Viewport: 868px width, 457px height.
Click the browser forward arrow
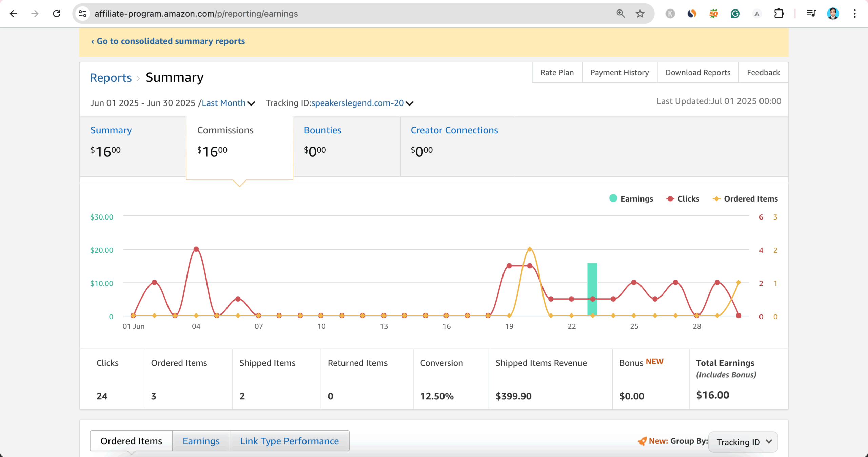(x=35, y=14)
